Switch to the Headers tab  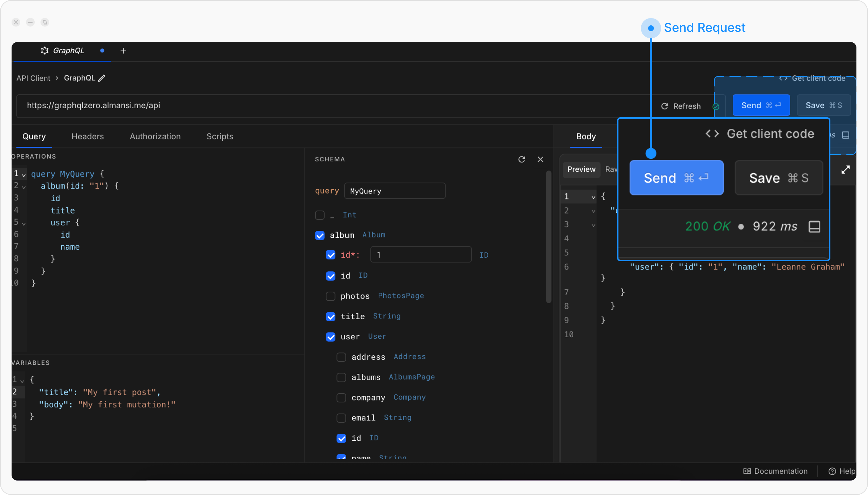pyautogui.click(x=88, y=136)
